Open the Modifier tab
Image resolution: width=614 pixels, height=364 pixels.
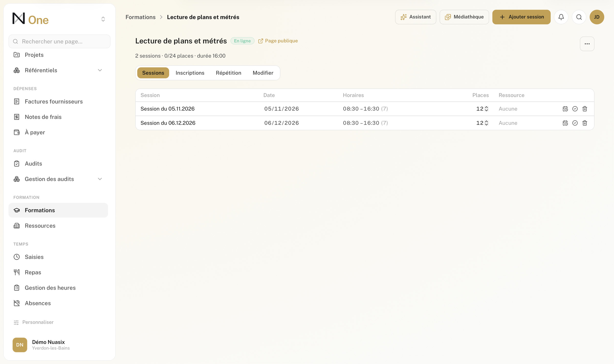(x=263, y=73)
